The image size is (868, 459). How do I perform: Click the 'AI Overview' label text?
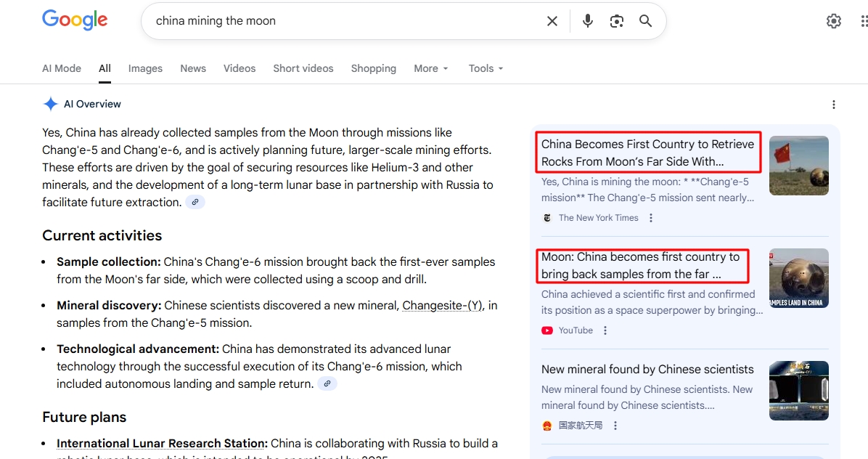[x=92, y=104]
